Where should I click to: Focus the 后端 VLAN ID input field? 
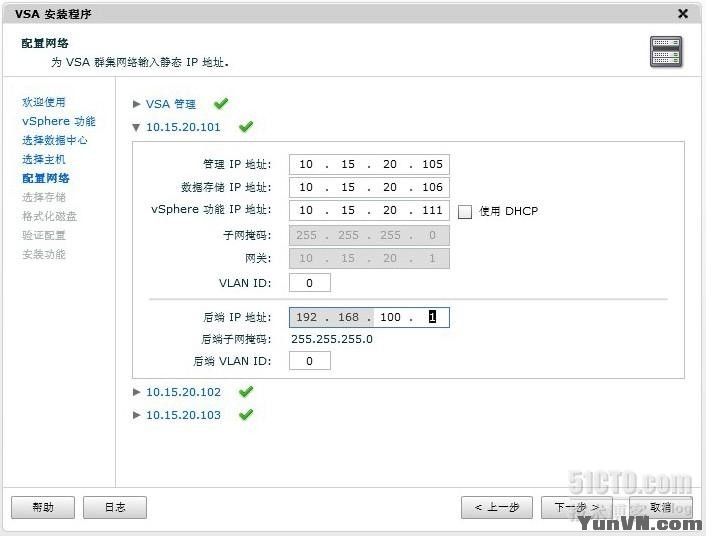pos(310,361)
